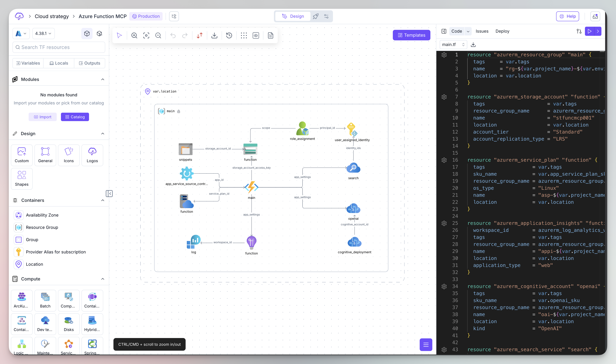Click the Import modules button

[42, 117]
